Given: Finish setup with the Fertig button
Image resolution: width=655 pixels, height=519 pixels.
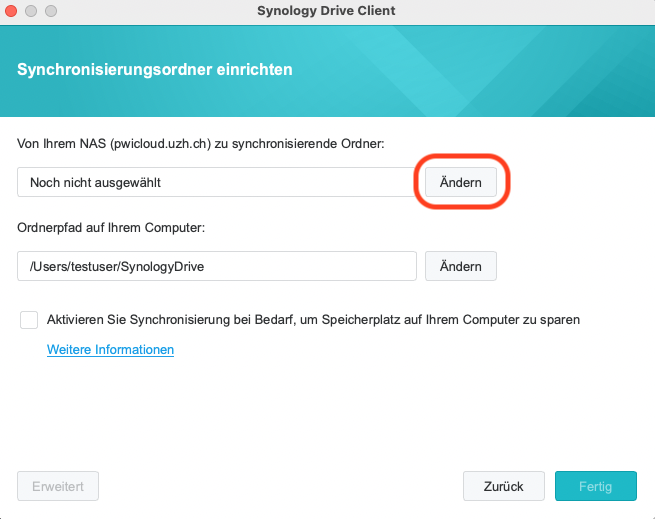Looking at the screenshot, I should point(596,486).
